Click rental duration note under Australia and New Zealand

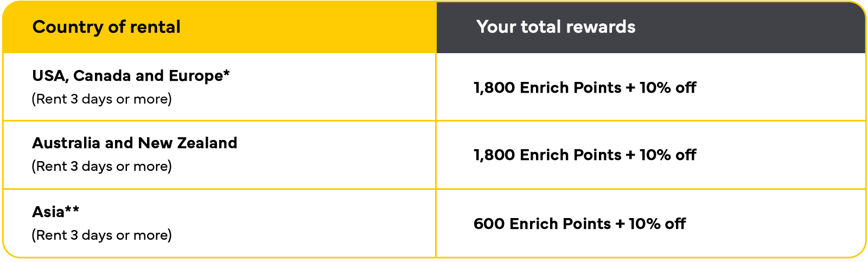(101, 167)
